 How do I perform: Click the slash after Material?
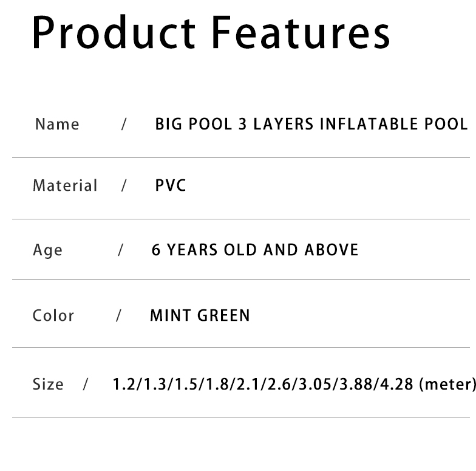[x=124, y=185]
